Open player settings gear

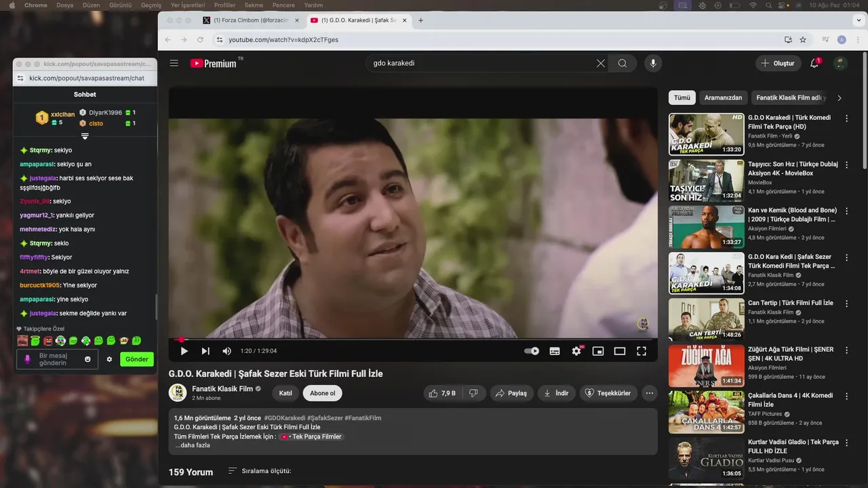point(576,351)
